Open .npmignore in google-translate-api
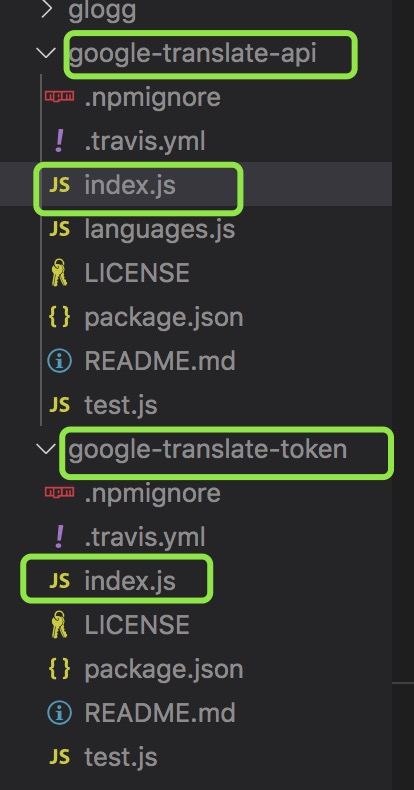Viewport: 414px width, 790px height. click(x=153, y=97)
